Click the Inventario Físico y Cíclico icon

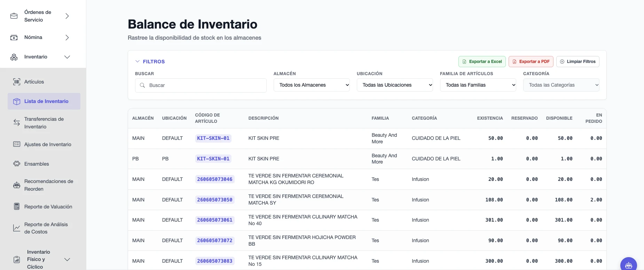pyautogui.click(x=17, y=260)
